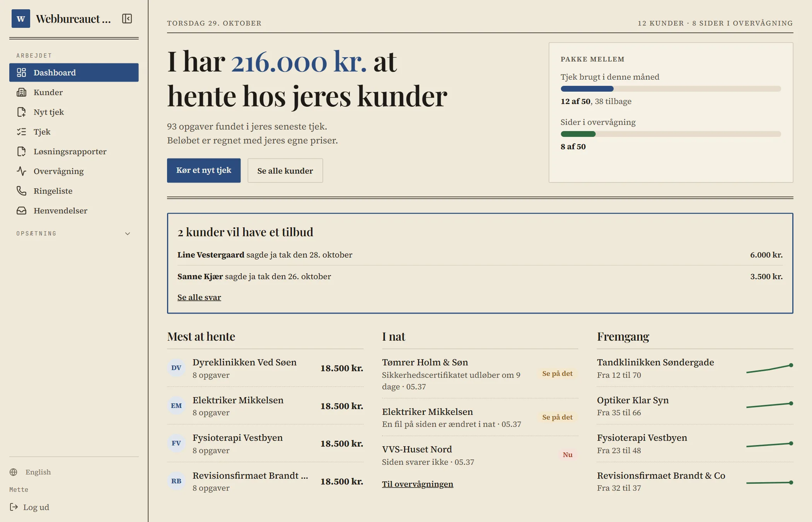Click the Kør et nyt tjek button
812x522 pixels.
204,170
